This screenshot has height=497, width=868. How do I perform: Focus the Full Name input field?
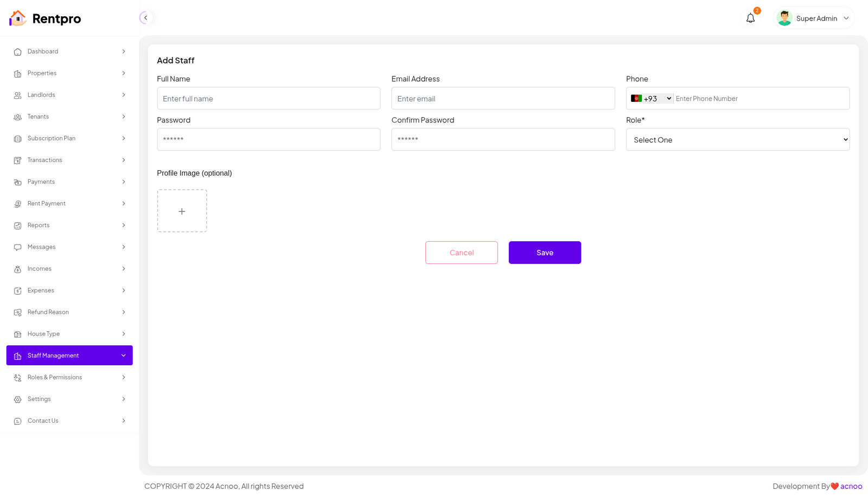coord(269,99)
